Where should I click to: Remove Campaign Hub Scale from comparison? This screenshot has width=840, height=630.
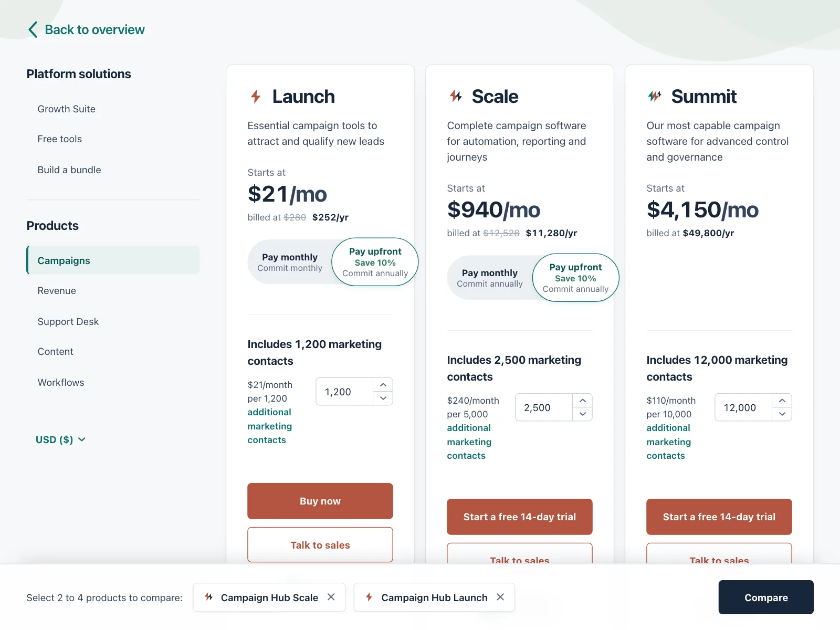[331, 597]
